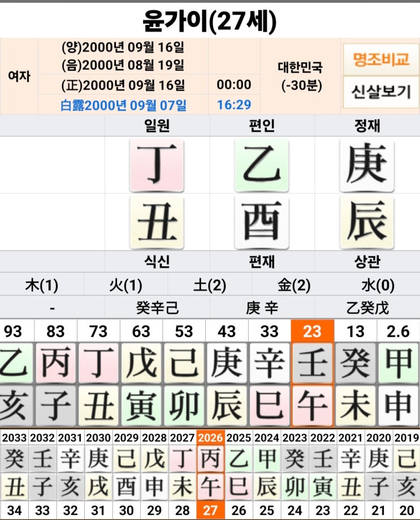Viewport: 420px width, 520px height.
Task: Tap the 癸辛己 hidden stems cell
Action: [x=157, y=307]
